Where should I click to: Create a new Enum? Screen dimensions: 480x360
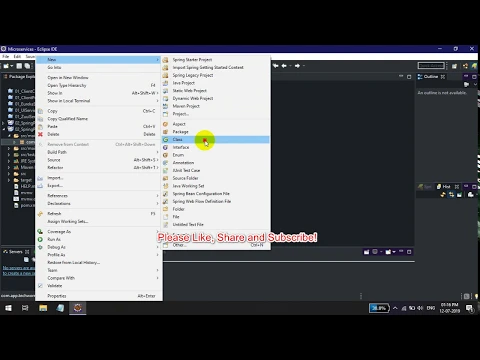pyautogui.click(x=215, y=155)
